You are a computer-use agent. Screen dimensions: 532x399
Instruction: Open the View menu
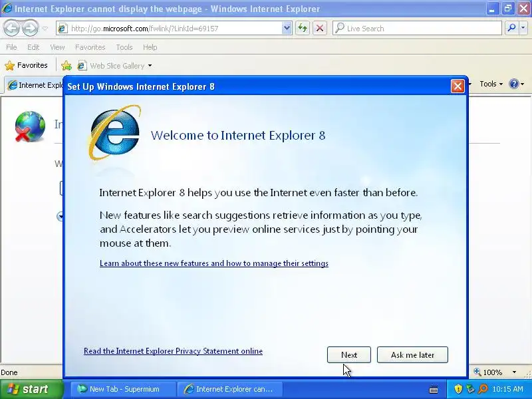[x=57, y=47]
